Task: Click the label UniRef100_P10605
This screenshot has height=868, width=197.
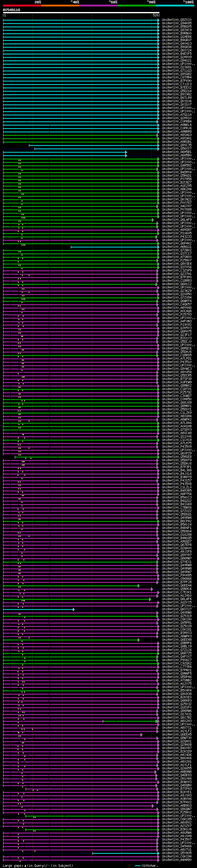Action: pyautogui.click(x=176, y=233)
